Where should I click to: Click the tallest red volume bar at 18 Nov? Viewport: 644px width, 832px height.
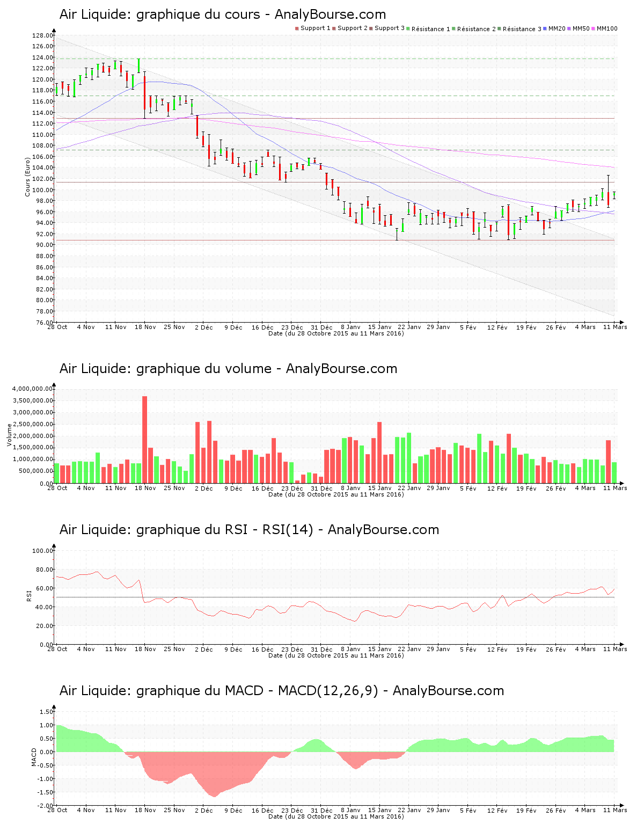[x=145, y=440]
